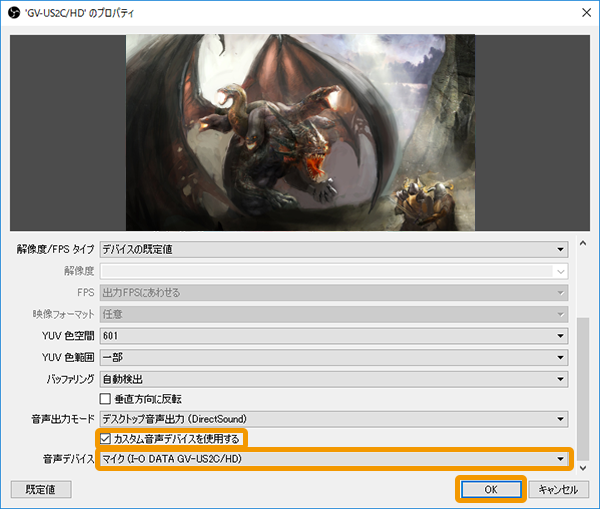Click the 既定値 defaults button
The height and width of the screenshot is (509, 600).
41,489
